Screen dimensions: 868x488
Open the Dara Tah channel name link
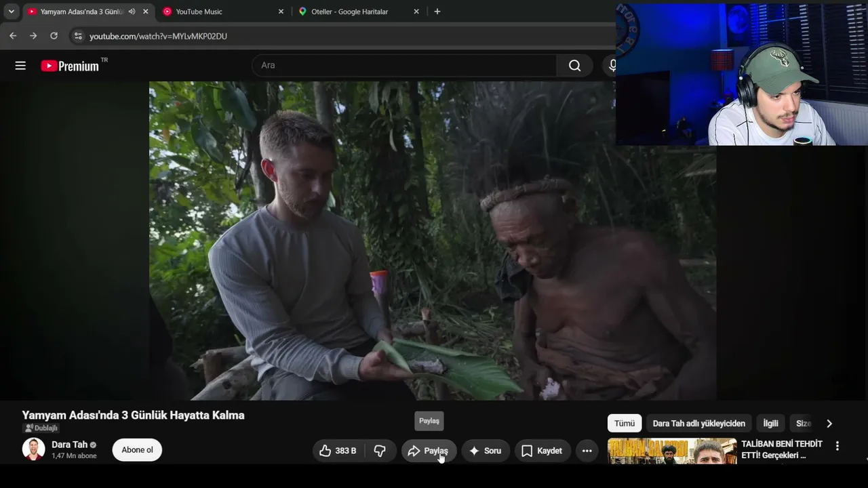coord(69,445)
